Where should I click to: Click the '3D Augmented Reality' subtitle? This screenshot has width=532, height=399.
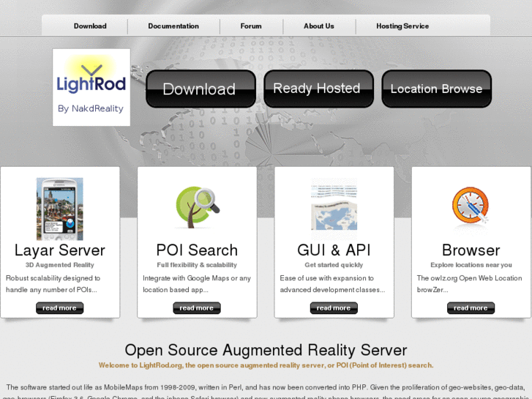(x=60, y=265)
